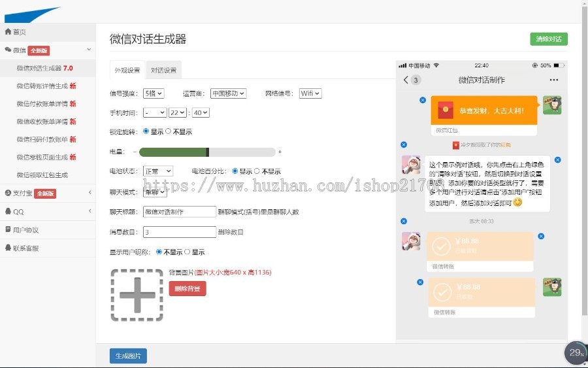Click the blue logo at top left

[x=32, y=14]
